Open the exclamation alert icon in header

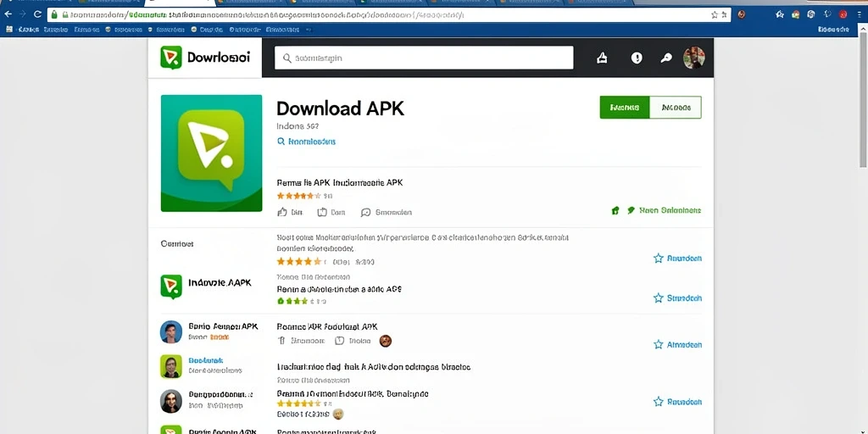(x=637, y=58)
